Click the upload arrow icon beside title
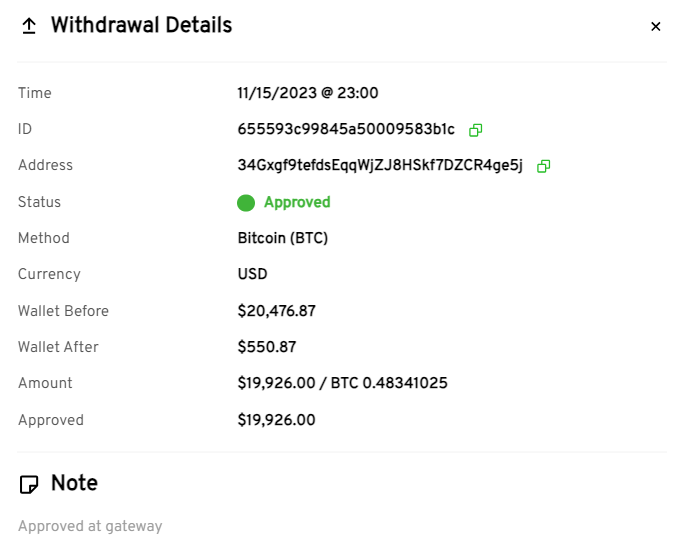Viewport: 673px width, 551px height. [29, 27]
